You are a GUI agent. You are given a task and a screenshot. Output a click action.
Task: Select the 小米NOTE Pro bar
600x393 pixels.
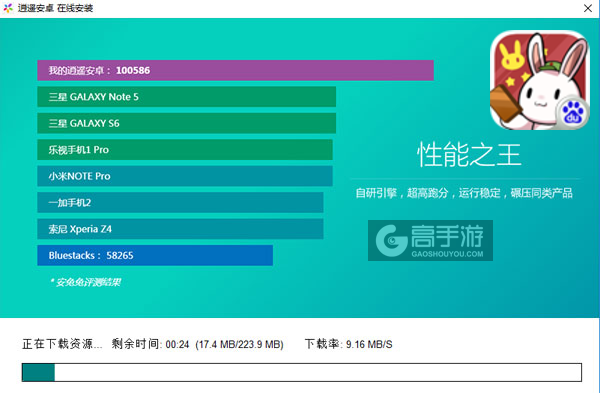[185, 176]
